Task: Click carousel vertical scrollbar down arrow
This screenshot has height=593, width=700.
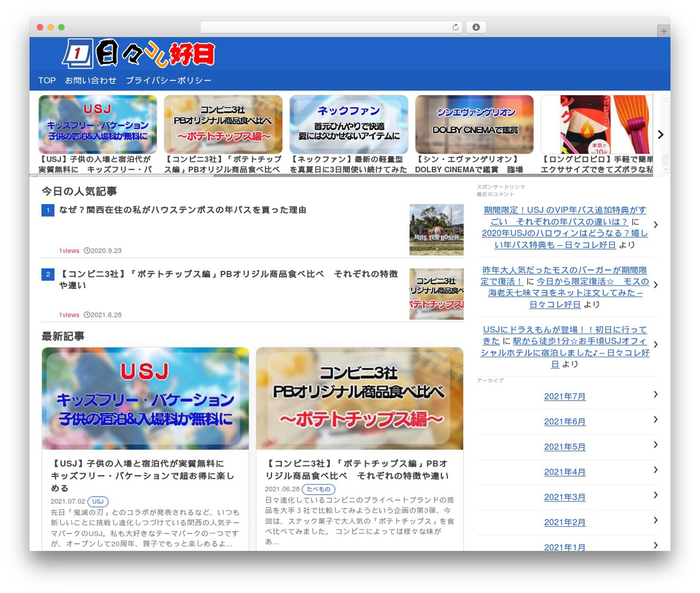Action: 666,170
